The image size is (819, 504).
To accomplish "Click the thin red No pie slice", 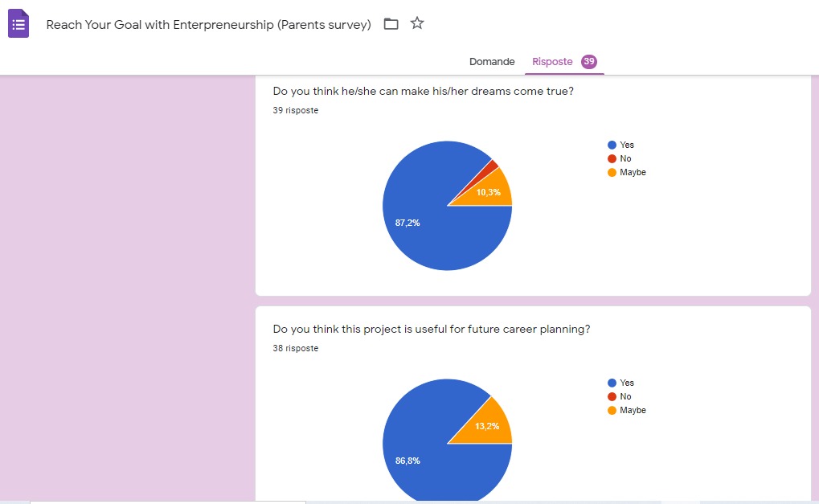I will coord(492,165).
